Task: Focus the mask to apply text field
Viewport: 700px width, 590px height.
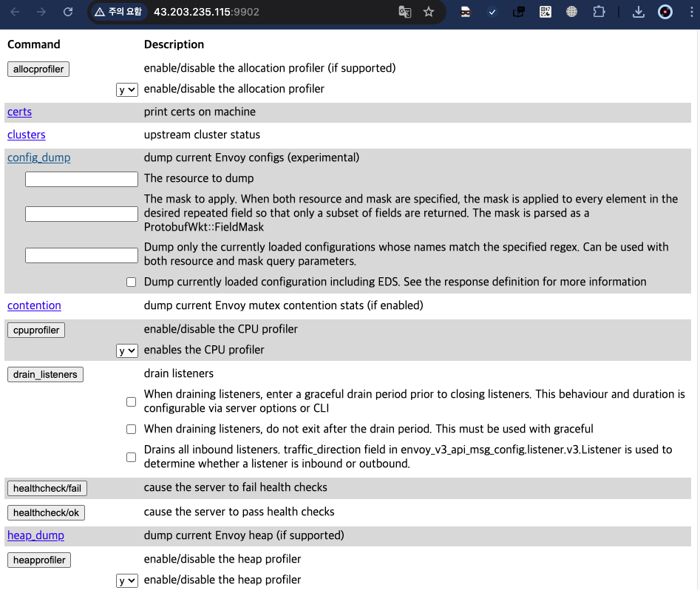Action: 82,214
